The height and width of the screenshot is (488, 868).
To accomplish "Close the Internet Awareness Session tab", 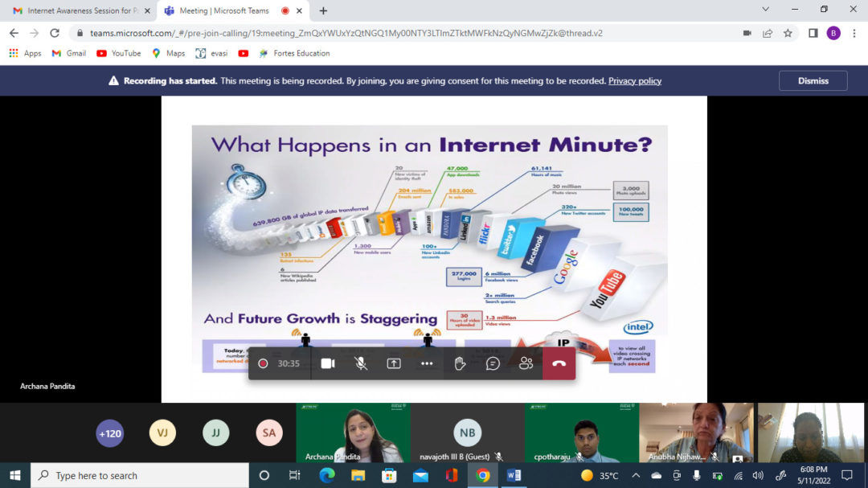I will click(147, 10).
